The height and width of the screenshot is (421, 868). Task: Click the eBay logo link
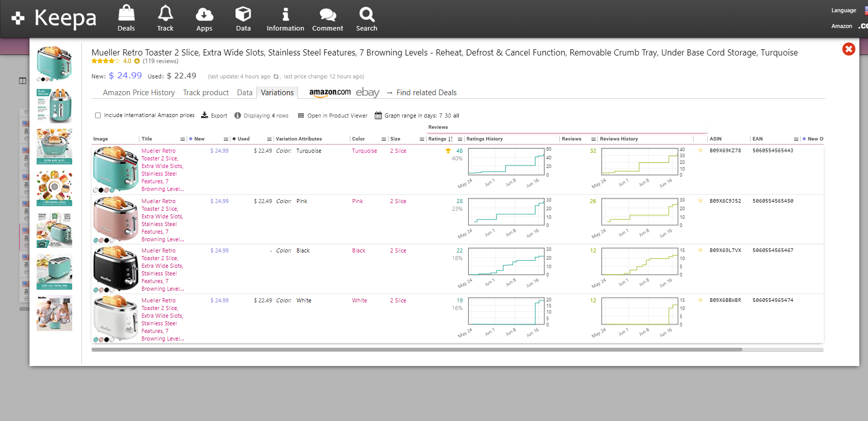click(368, 92)
